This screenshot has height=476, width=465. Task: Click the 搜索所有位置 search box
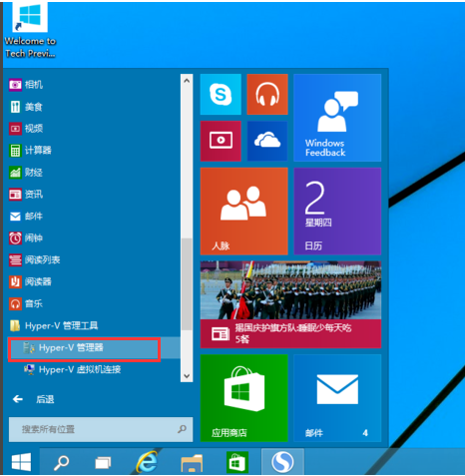(x=101, y=429)
